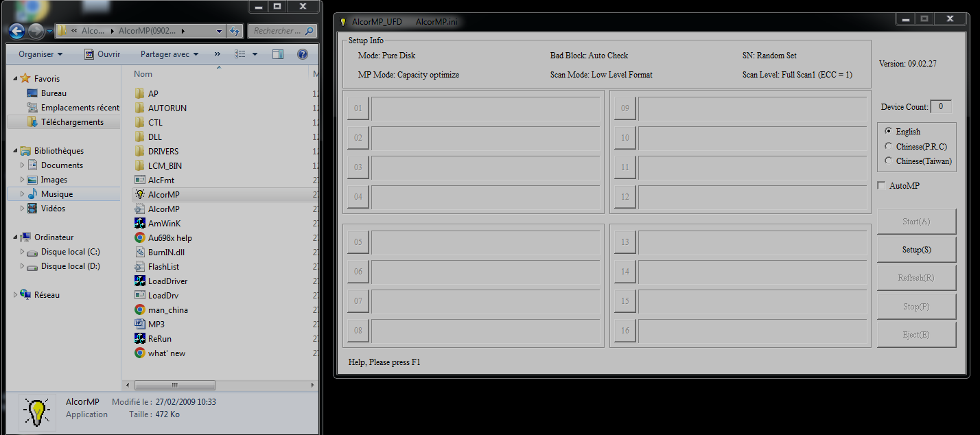Screen dimensions: 980x435
Task: Collapse the Favoris section in sidebar
Action: click(x=16, y=79)
